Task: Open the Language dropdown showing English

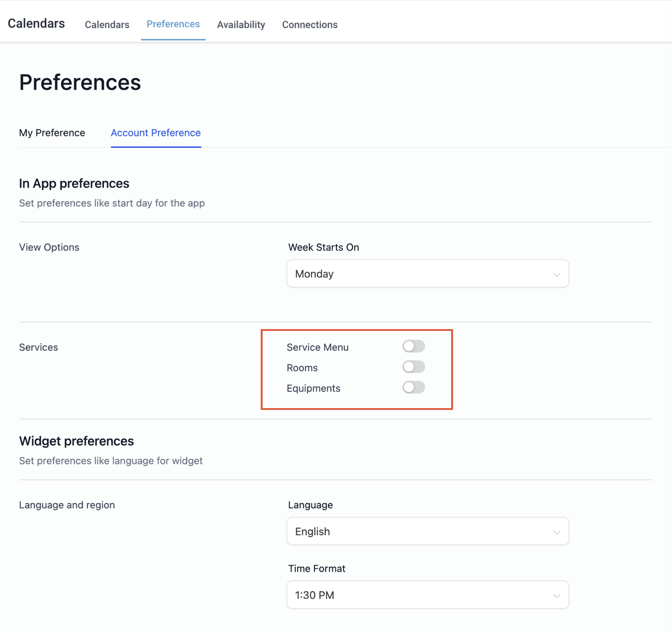Action: pyautogui.click(x=428, y=531)
